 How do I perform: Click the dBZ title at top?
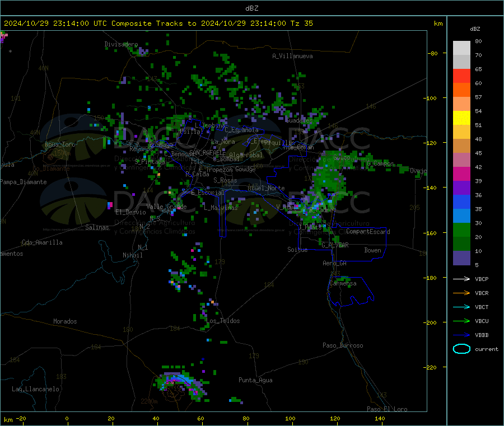(x=251, y=8)
